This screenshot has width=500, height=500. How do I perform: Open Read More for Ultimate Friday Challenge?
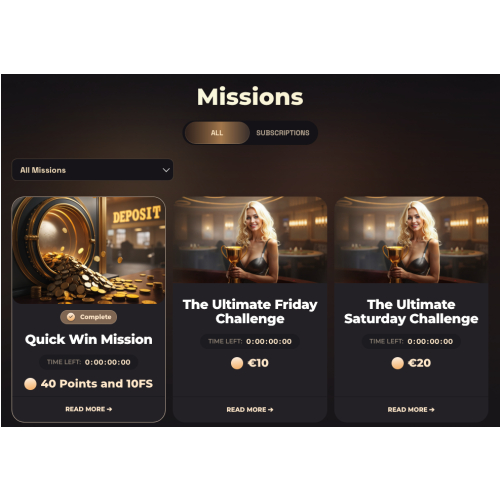[250, 410]
